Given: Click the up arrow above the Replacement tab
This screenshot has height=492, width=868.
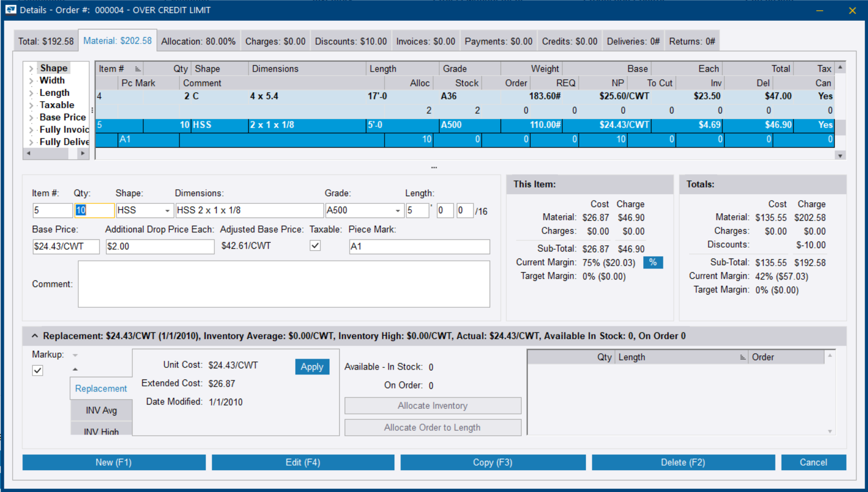Looking at the screenshot, I should [x=75, y=370].
